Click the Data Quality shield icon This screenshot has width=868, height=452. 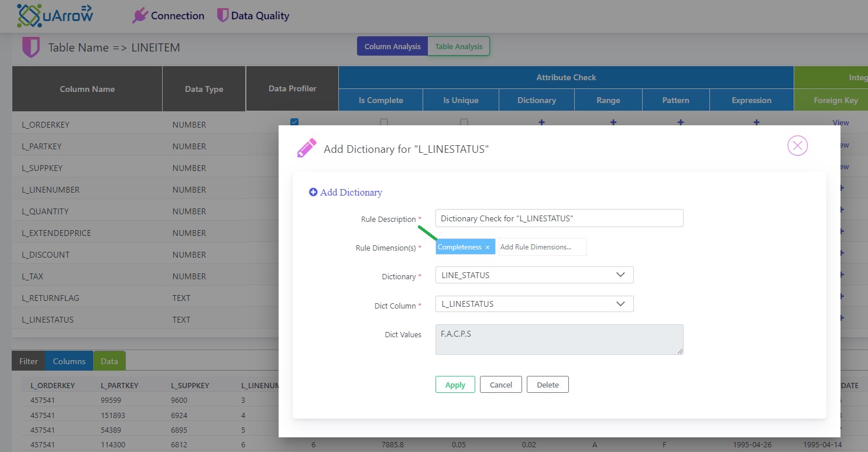coord(222,16)
